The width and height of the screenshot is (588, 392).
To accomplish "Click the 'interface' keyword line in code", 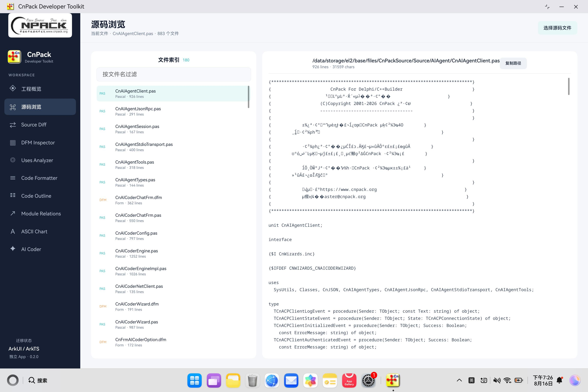I will pos(280,240).
